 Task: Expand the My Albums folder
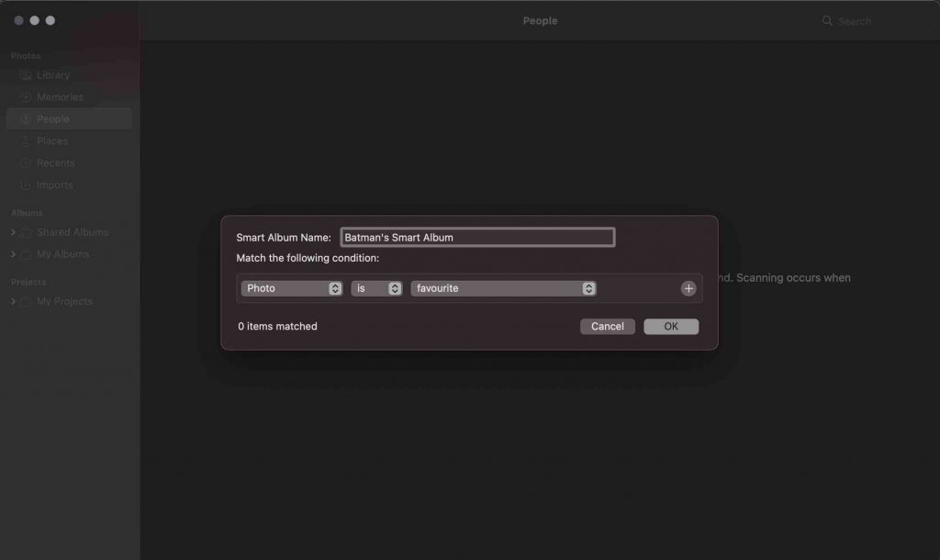point(13,254)
